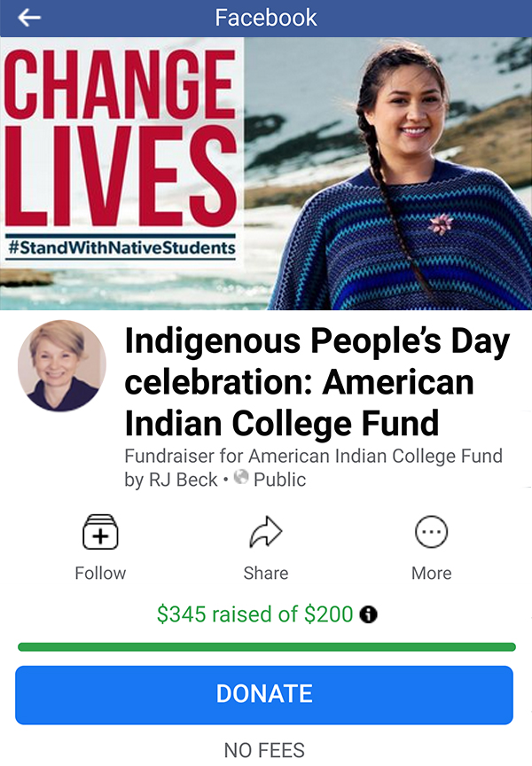Viewport: 532px width, 766px height.
Task: Click the Share label
Action: [x=266, y=573]
